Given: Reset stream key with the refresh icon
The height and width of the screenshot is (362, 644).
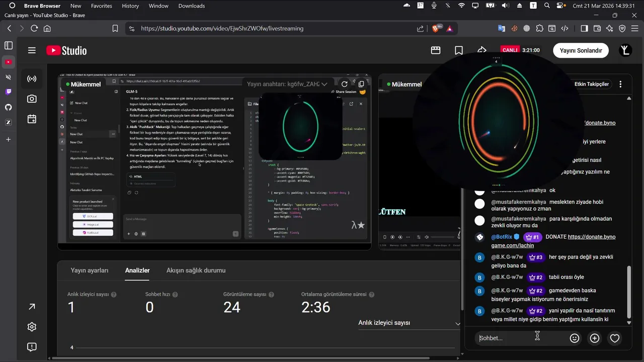Looking at the screenshot, I should point(344,84).
